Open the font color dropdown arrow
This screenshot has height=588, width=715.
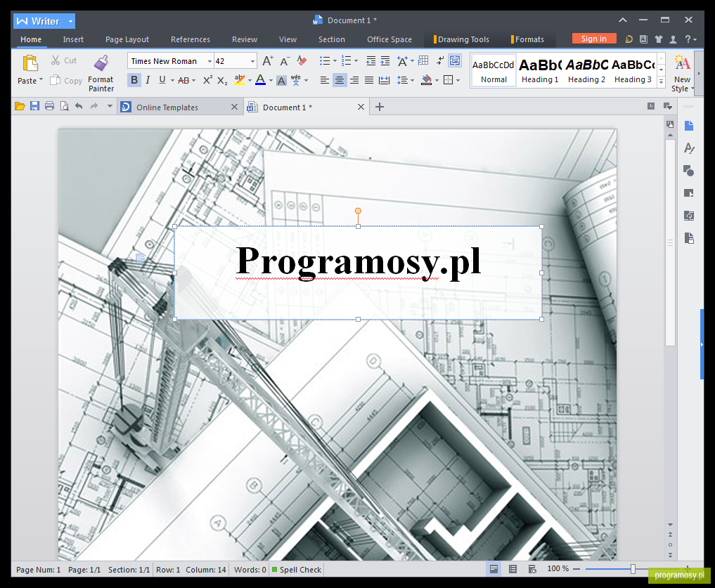tap(271, 81)
